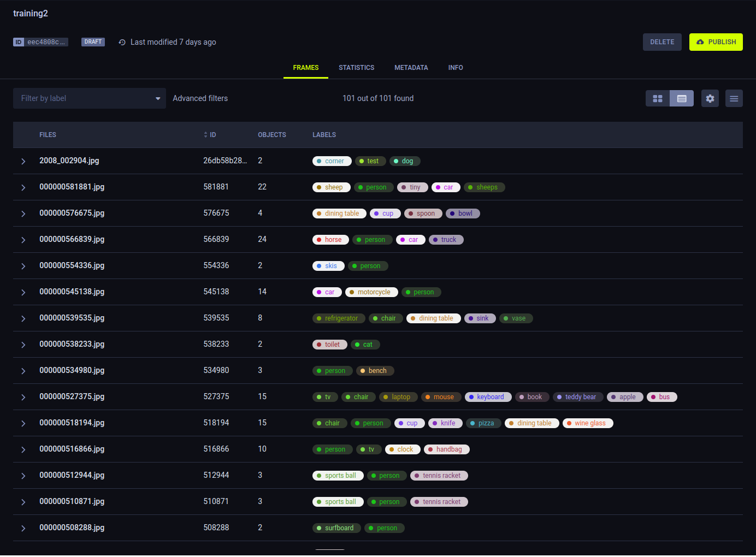Expand row 000000527375.jpg
This screenshot has width=756, height=557.
click(23, 397)
